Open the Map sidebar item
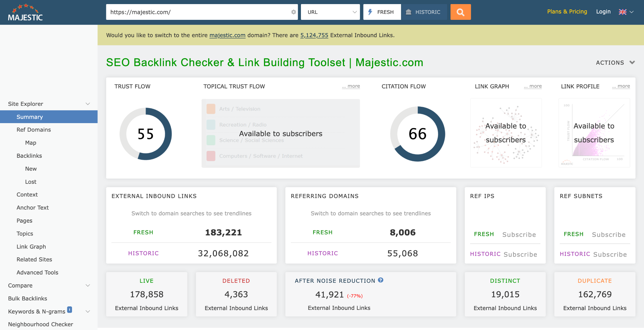Image resolution: width=644 pixels, height=330 pixels. click(x=31, y=143)
